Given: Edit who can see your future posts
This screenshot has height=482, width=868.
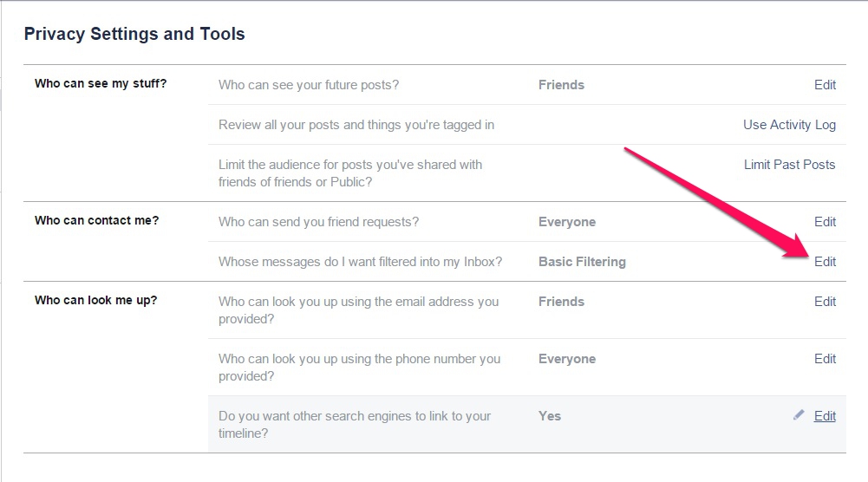Looking at the screenshot, I should point(825,85).
